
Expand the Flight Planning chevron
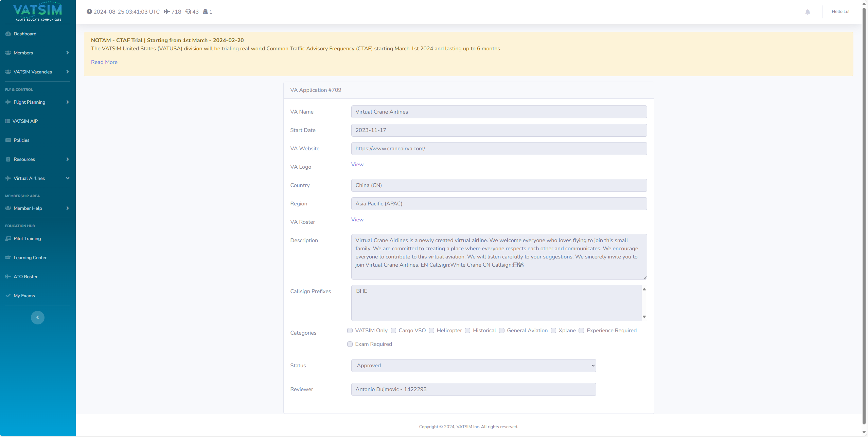click(x=68, y=102)
